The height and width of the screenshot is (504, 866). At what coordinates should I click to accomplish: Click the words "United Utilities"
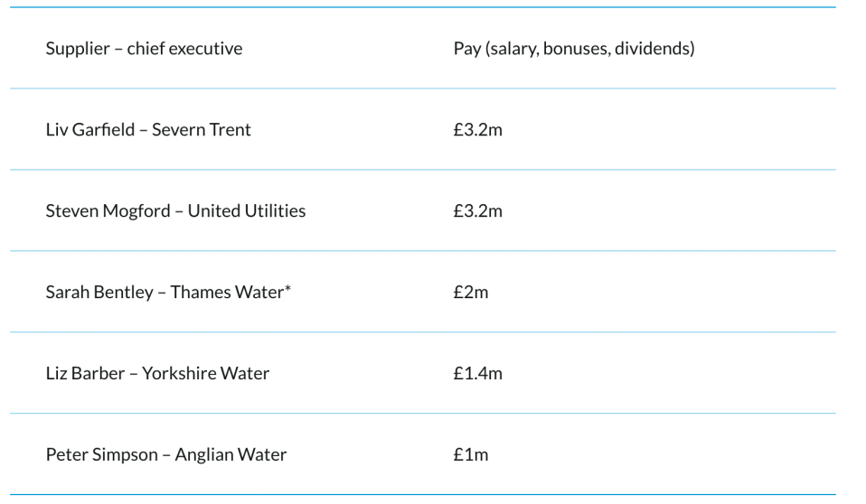[247, 211]
